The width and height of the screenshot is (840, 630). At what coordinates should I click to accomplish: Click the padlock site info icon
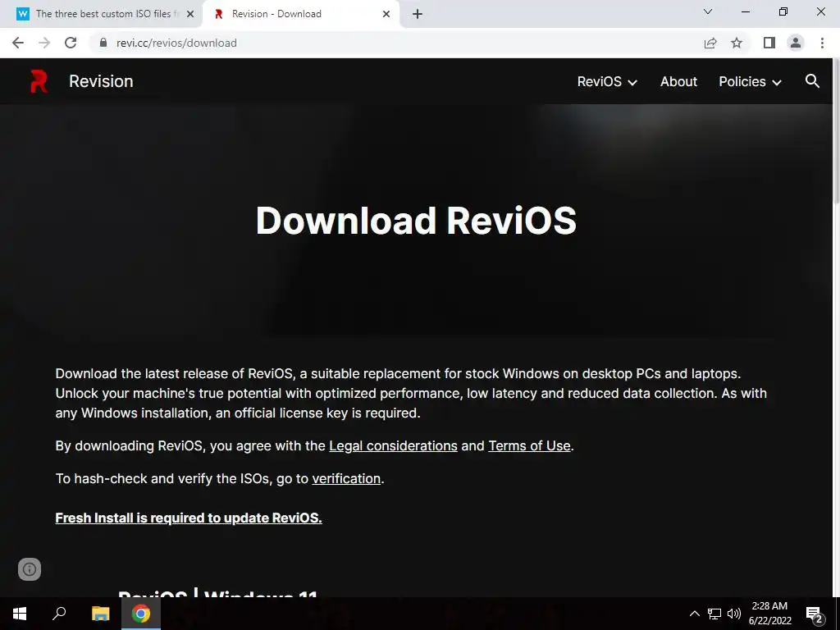click(x=103, y=43)
